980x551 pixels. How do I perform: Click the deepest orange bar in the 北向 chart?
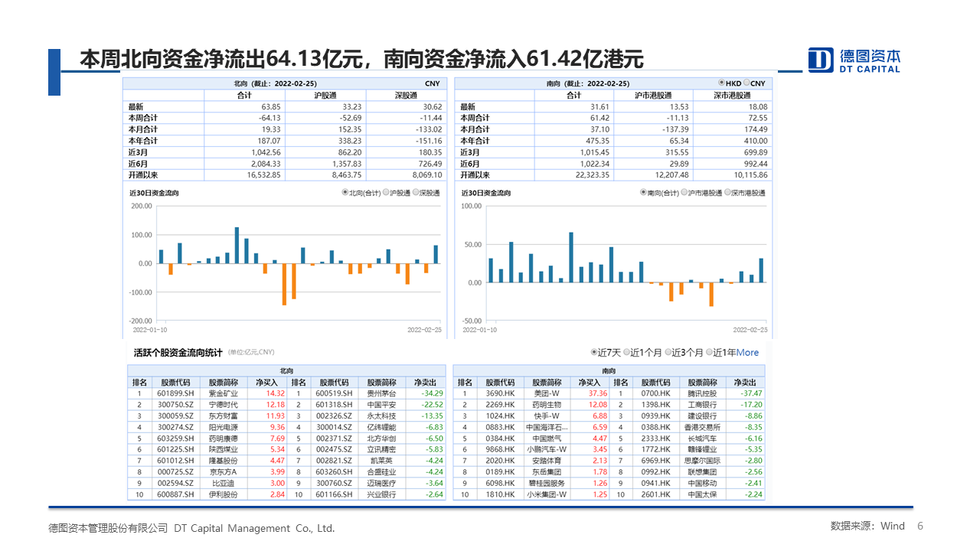pos(284,284)
